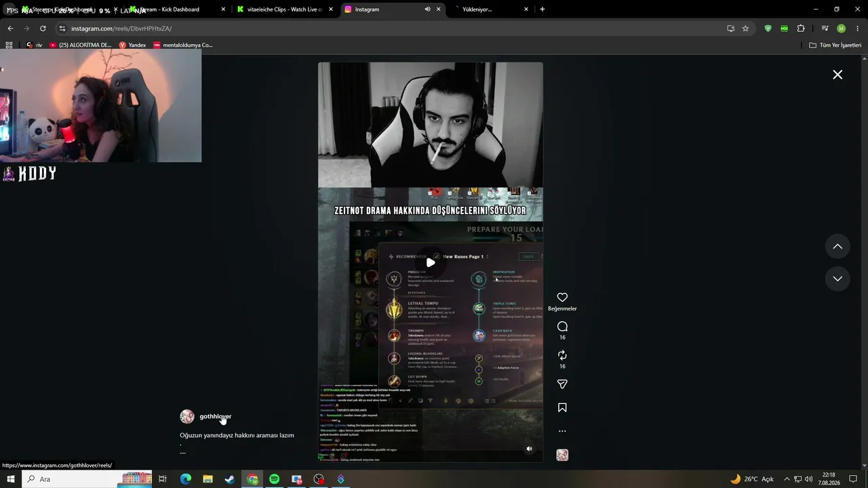Open the reel's audio thumbnail
The width and height of the screenshot is (868, 488).
pos(562,455)
